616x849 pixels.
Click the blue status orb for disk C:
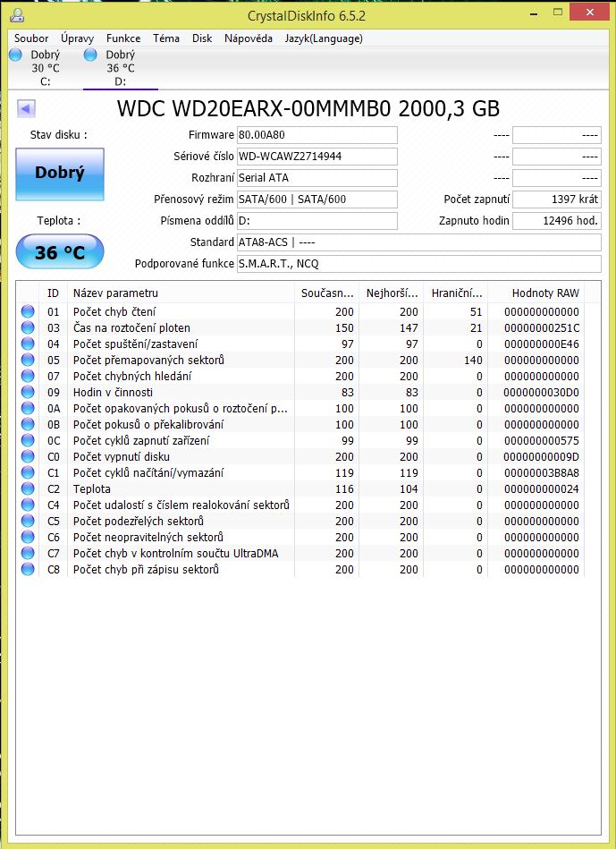tap(16, 55)
